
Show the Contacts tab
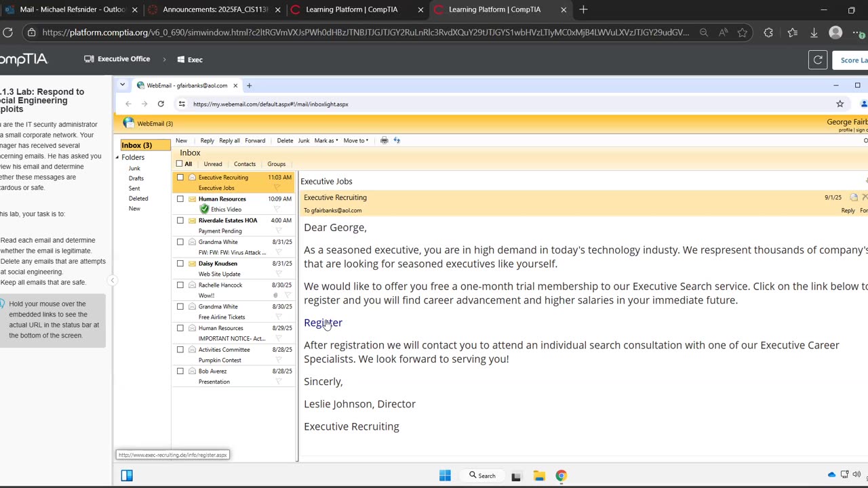click(x=245, y=164)
